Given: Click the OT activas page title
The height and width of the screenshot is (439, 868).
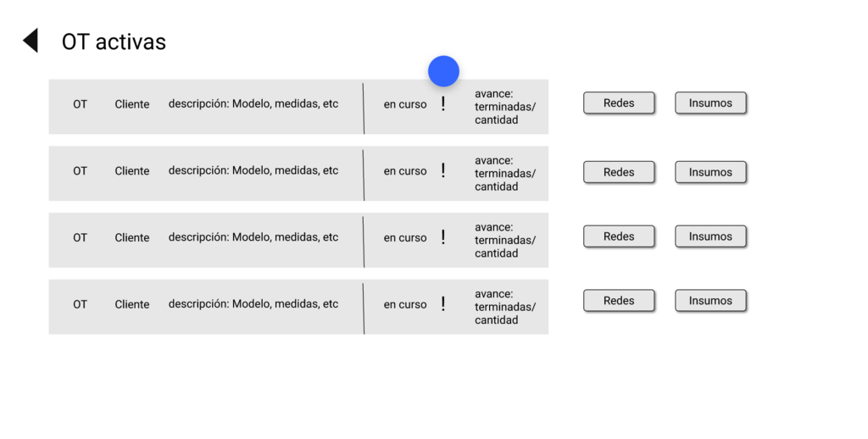Looking at the screenshot, I should [x=114, y=42].
